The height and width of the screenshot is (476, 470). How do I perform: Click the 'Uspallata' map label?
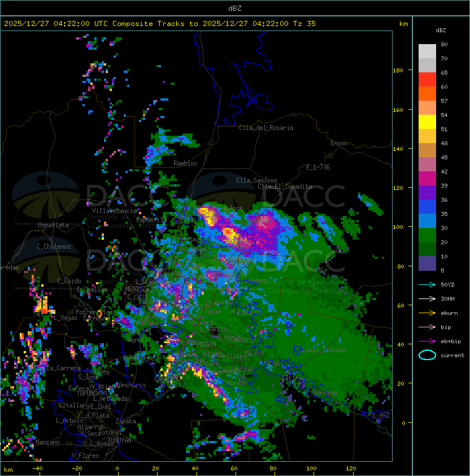coord(53,225)
